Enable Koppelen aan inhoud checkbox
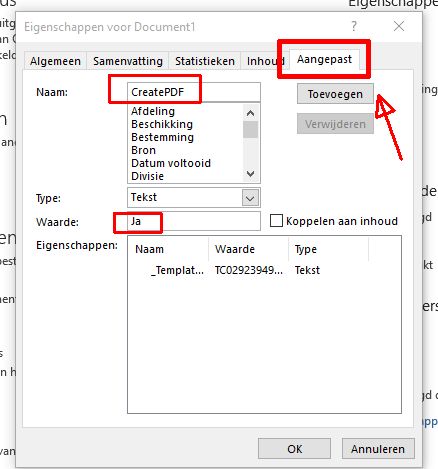Image resolution: width=438 pixels, height=469 pixels. pos(276,221)
